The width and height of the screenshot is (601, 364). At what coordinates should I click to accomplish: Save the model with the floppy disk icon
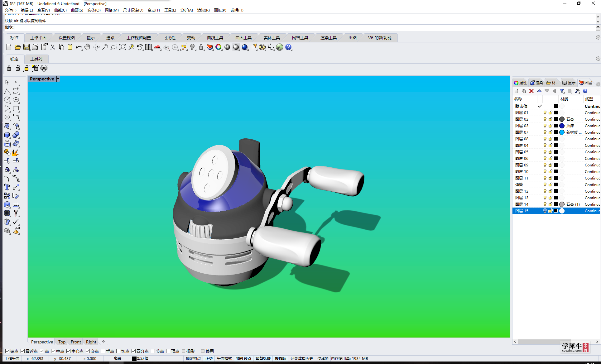coord(26,47)
